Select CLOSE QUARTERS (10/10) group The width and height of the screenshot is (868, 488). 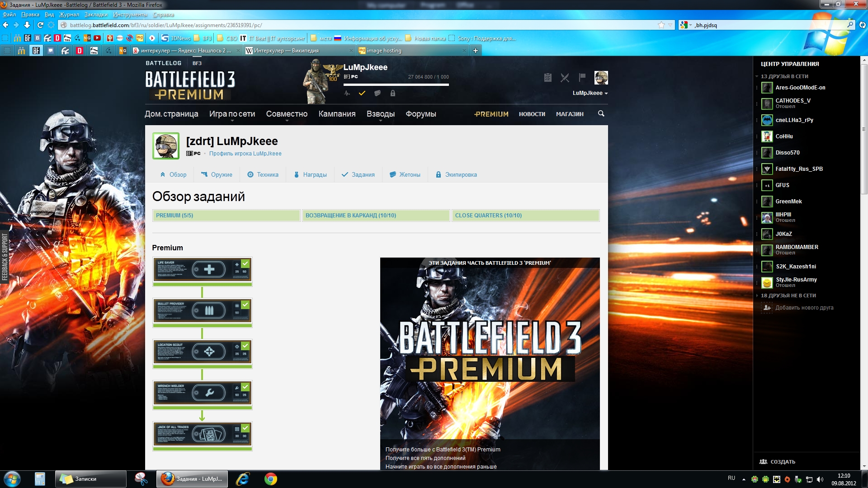[x=526, y=216]
